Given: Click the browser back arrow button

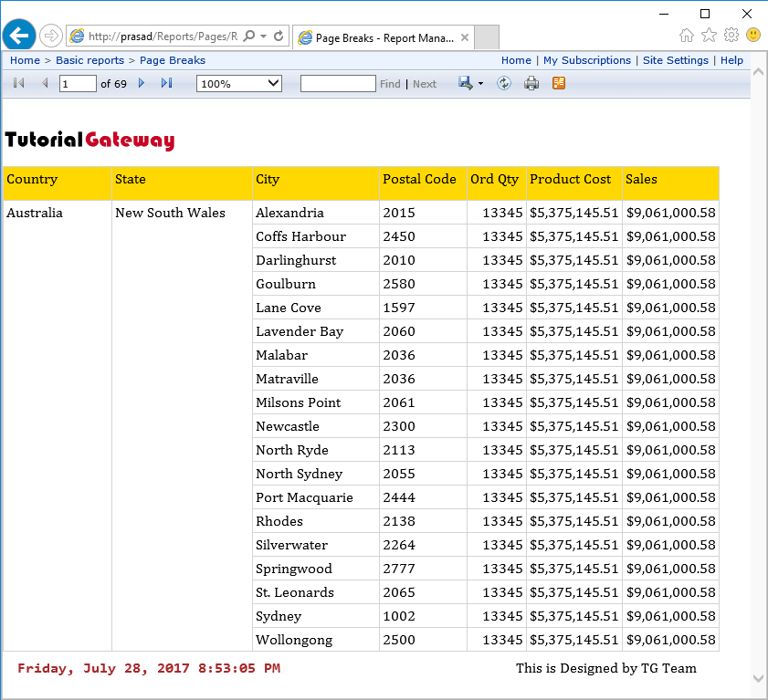Looking at the screenshot, I should point(19,36).
